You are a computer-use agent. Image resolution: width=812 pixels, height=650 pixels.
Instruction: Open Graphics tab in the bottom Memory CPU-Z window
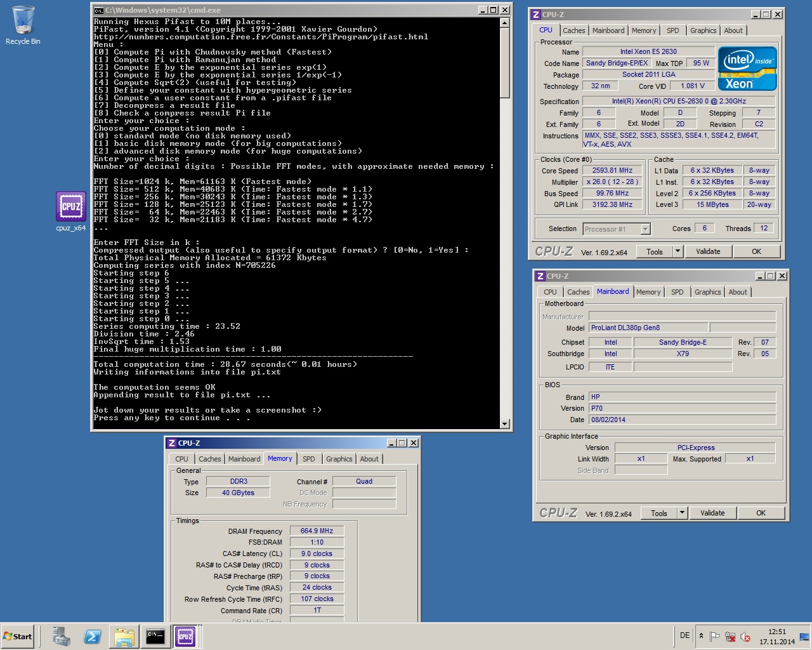pos(339,459)
